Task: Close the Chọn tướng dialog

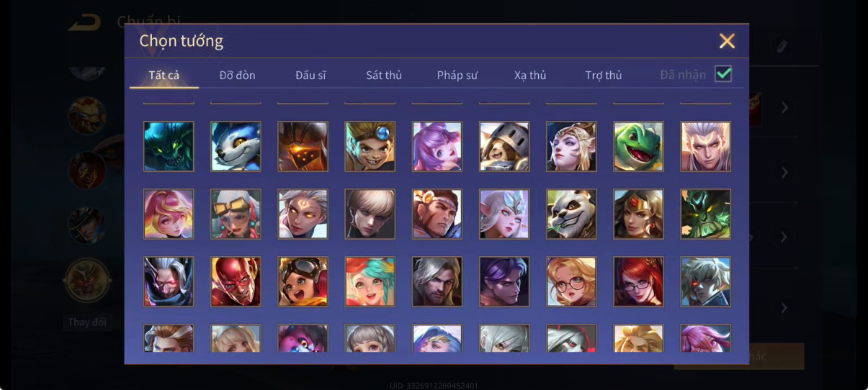Action: coord(727,41)
